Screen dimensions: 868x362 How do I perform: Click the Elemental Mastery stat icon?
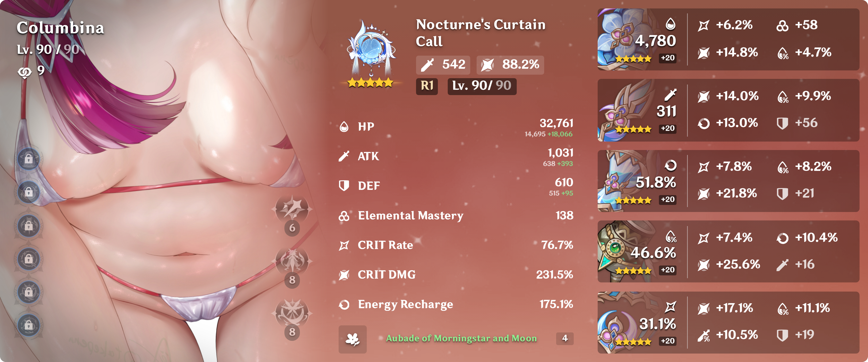tap(344, 216)
